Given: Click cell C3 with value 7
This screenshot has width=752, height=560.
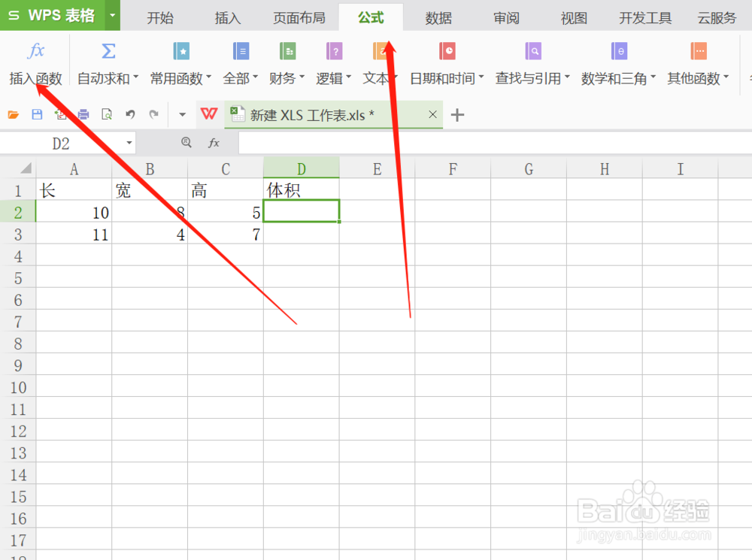Looking at the screenshot, I should [226, 235].
